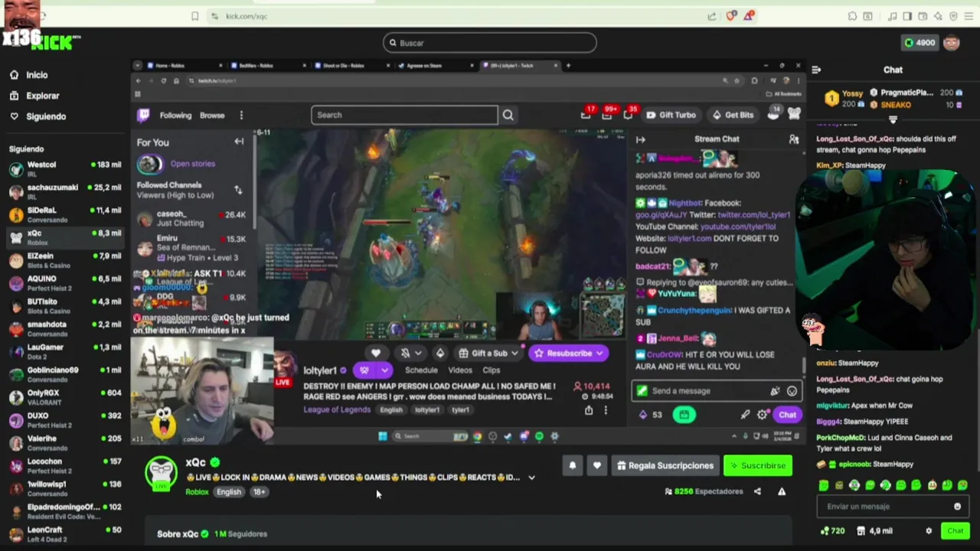Select LeonCraft in the Siguiendo list
The height and width of the screenshot is (551, 980).
point(65,534)
